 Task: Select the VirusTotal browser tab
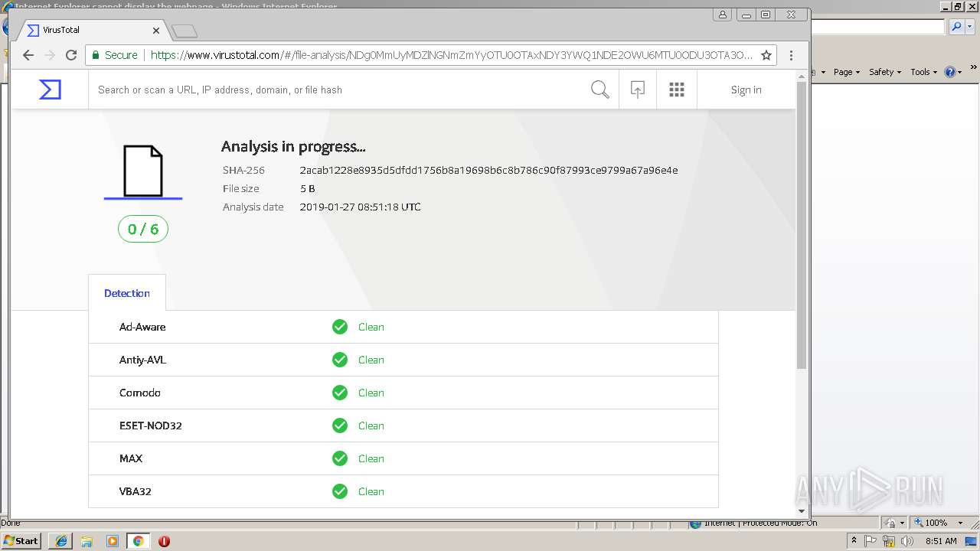pyautogui.click(x=92, y=31)
